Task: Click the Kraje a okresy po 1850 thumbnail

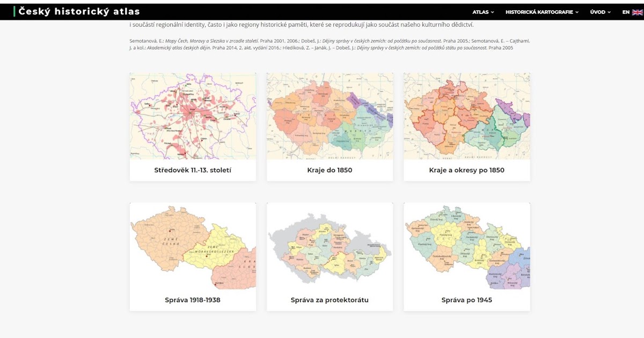Action: point(466,116)
